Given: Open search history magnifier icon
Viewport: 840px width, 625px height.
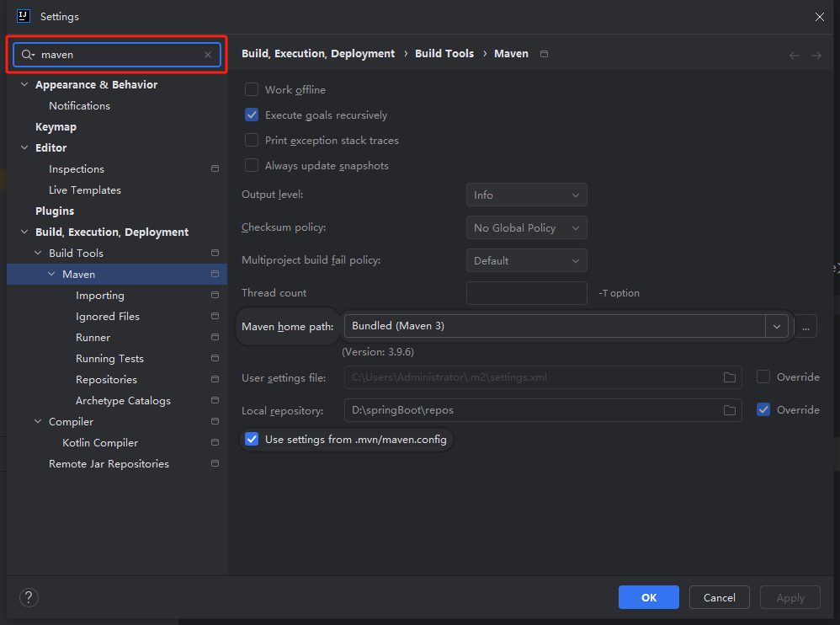Looking at the screenshot, I should 28,55.
